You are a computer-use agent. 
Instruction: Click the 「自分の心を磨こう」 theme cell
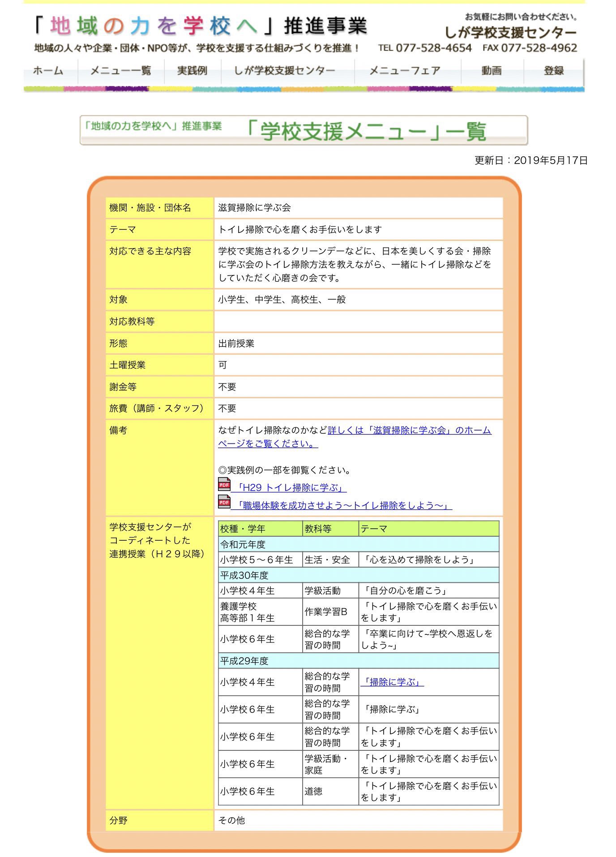(x=429, y=591)
